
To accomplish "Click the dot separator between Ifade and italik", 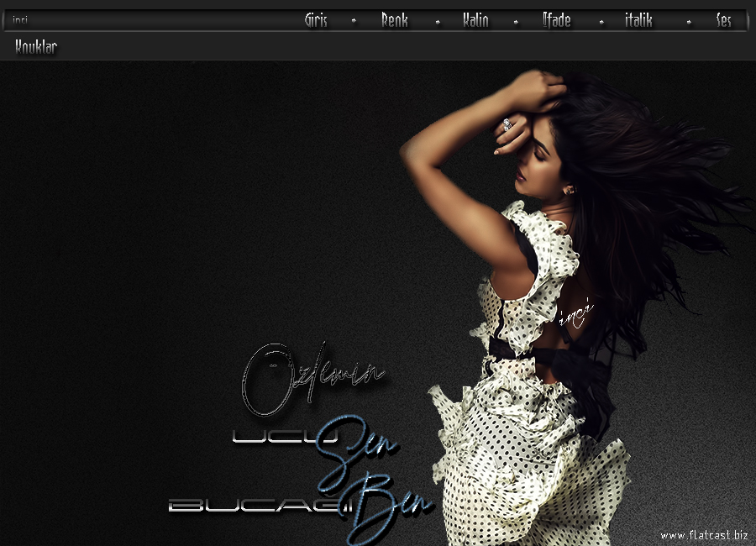I will (601, 22).
